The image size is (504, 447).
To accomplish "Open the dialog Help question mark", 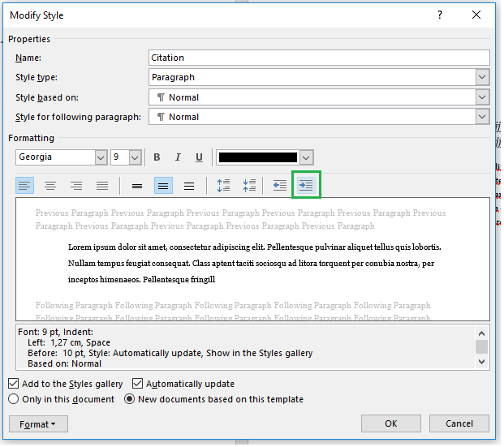I will [x=440, y=15].
